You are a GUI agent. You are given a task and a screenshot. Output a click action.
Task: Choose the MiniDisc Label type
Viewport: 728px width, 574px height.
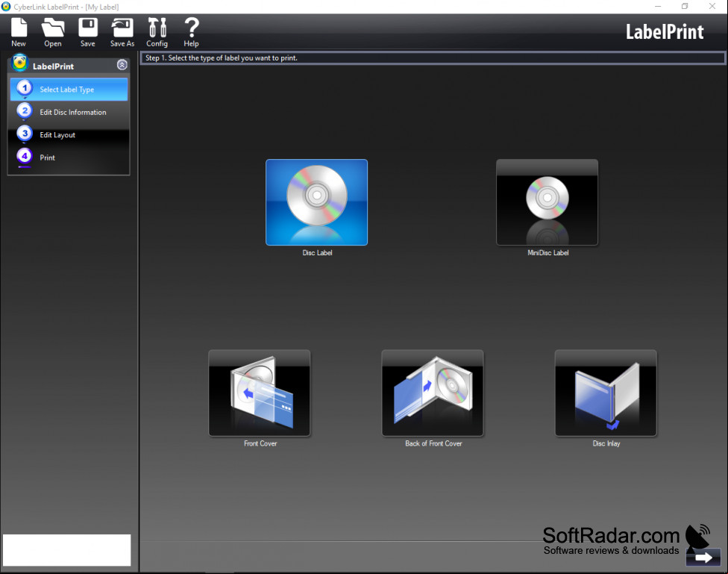click(x=547, y=202)
